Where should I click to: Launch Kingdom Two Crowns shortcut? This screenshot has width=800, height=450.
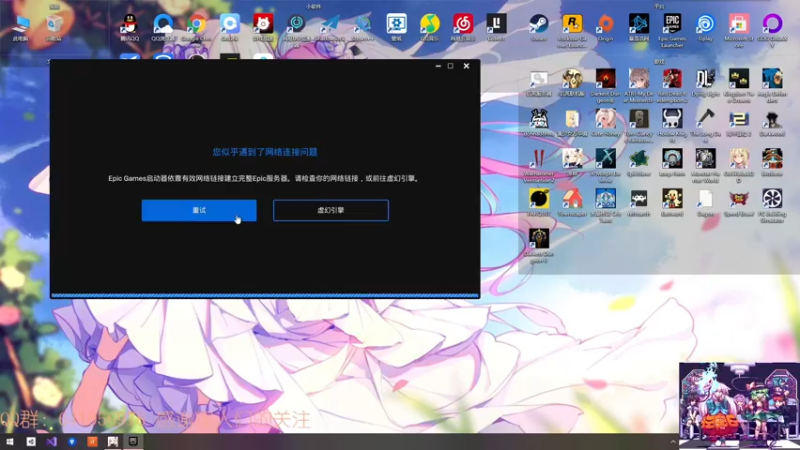739,86
